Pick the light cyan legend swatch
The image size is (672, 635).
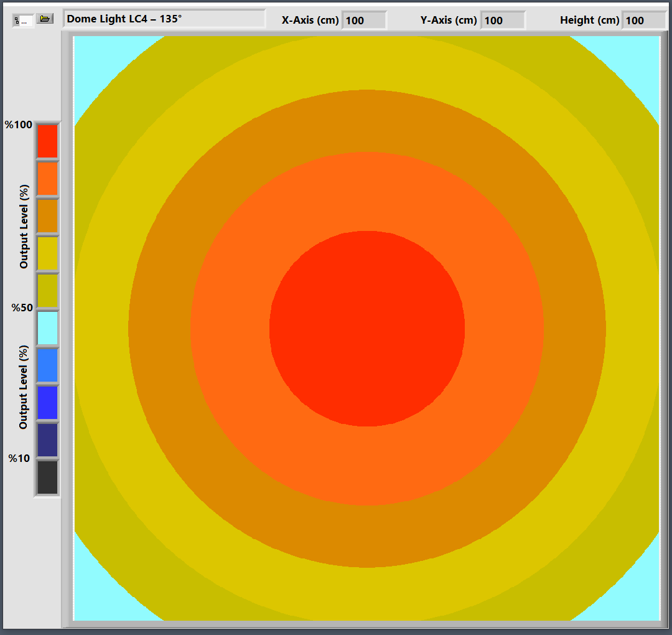47,328
